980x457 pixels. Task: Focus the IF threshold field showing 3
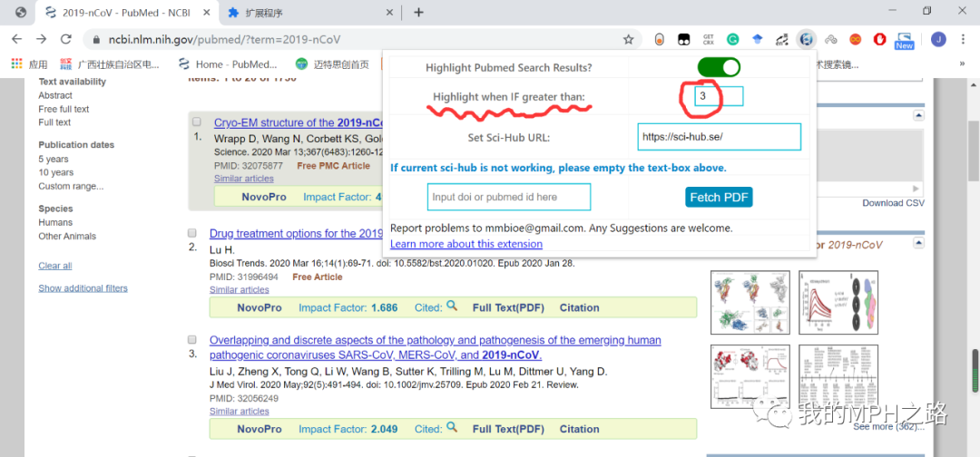[719, 96]
